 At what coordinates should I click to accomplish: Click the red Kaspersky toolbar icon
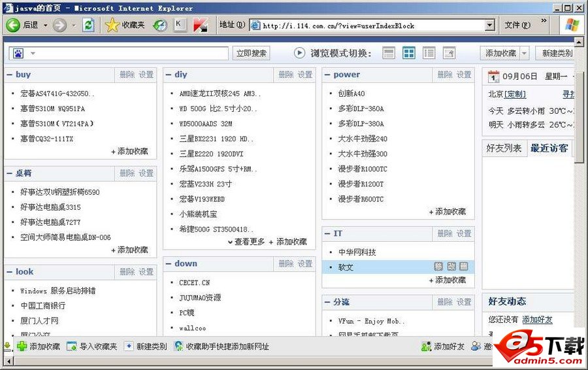[201, 25]
